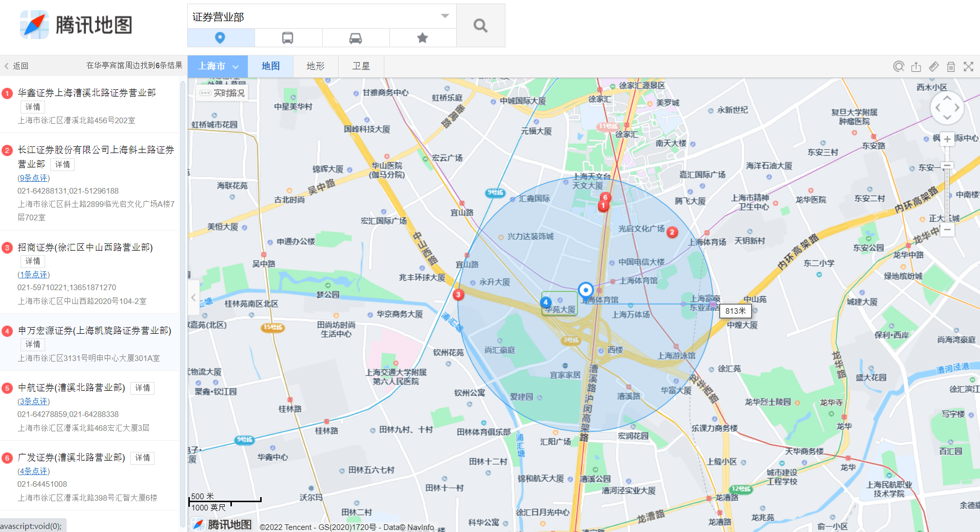980x532 pixels.
Task: Select the distance ruler measuring tool
Action: 933,67
